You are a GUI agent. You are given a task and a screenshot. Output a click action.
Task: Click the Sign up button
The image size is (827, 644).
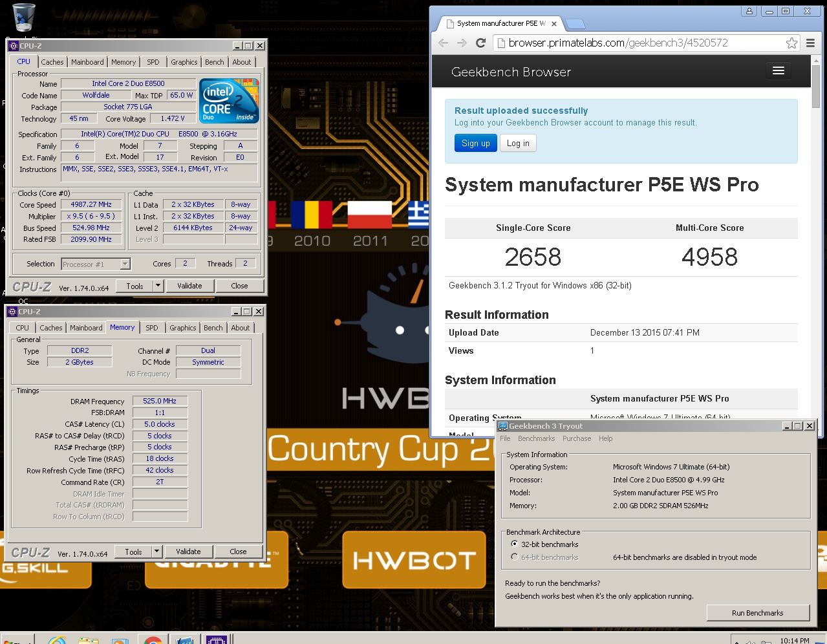pyautogui.click(x=476, y=144)
